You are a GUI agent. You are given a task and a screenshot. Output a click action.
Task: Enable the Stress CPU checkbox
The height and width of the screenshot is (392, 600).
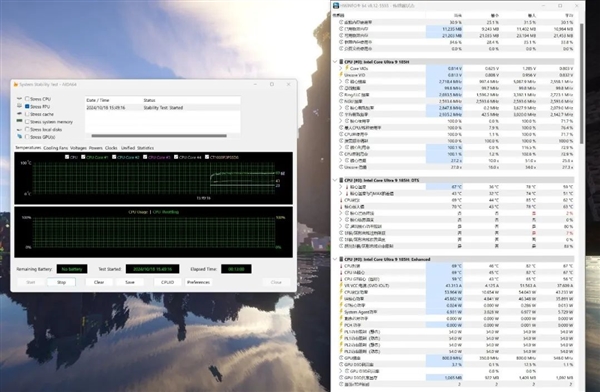coord(27,99)
